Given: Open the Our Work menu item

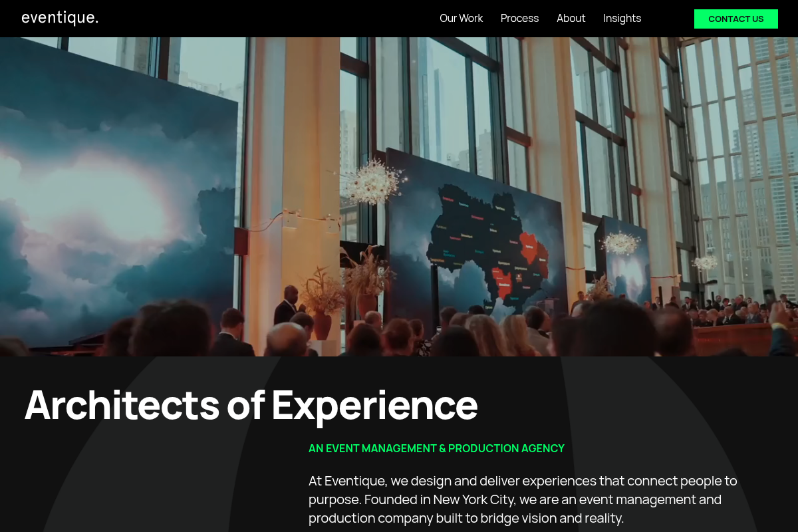Looking at the screenshot, I should (x=461, y=19).
